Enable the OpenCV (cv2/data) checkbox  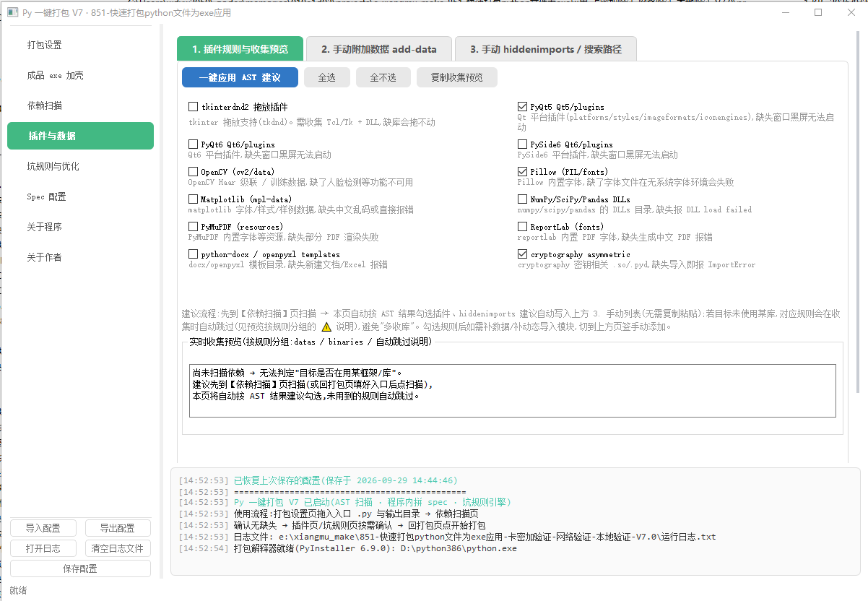coord(193,172)
